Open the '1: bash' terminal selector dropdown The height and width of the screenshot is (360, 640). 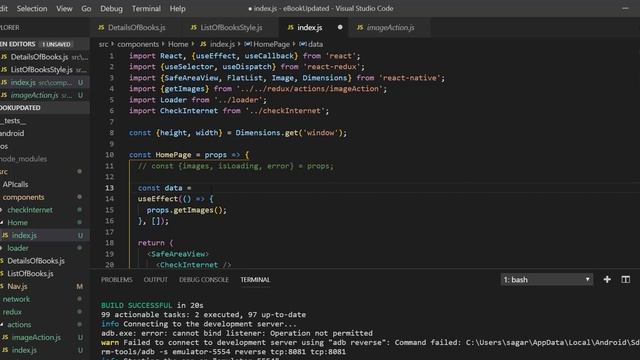click(x=547, y=280)
